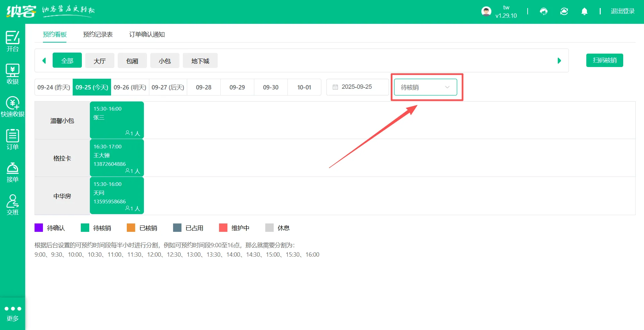Viewport: 644px width, 330px height.
Task: Open the 接单 order-taking icon
Action: tap(12, 172)
